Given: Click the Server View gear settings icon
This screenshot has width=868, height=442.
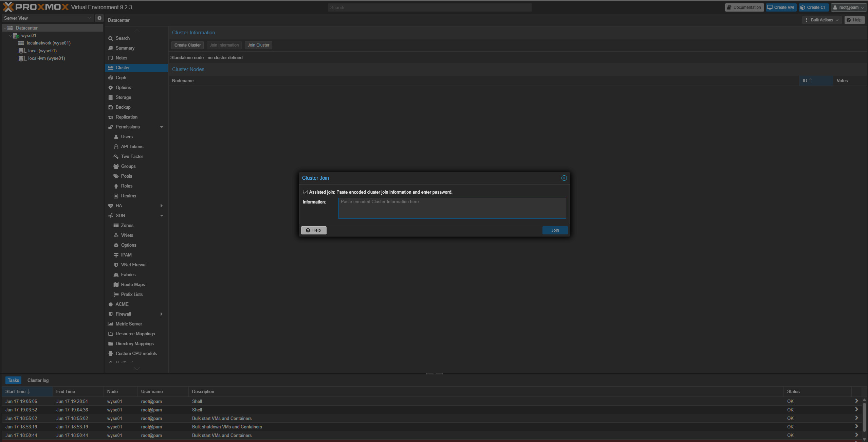Looking at the screenshot, I should coord(99,18).
